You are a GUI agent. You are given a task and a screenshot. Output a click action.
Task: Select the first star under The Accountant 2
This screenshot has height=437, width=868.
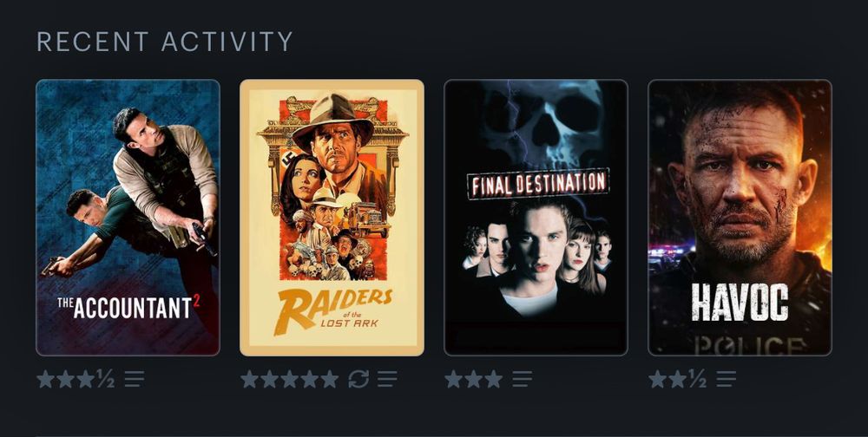point(45,379)
